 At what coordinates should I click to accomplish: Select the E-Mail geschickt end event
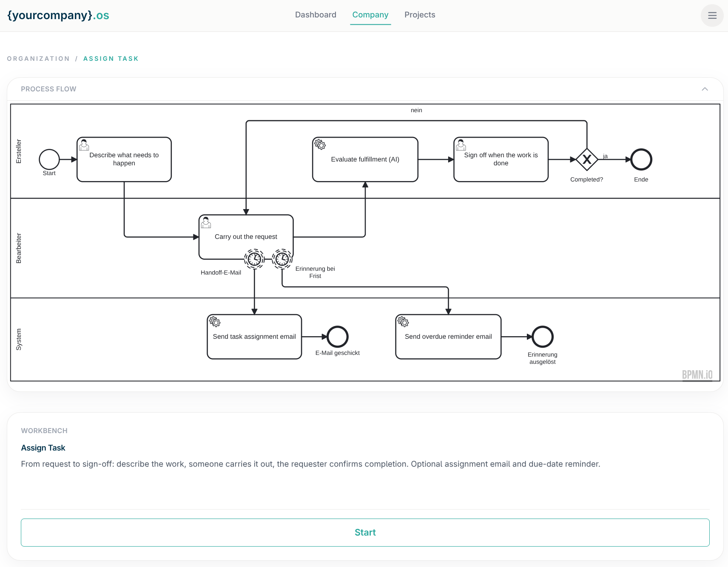tap(338, 337)
